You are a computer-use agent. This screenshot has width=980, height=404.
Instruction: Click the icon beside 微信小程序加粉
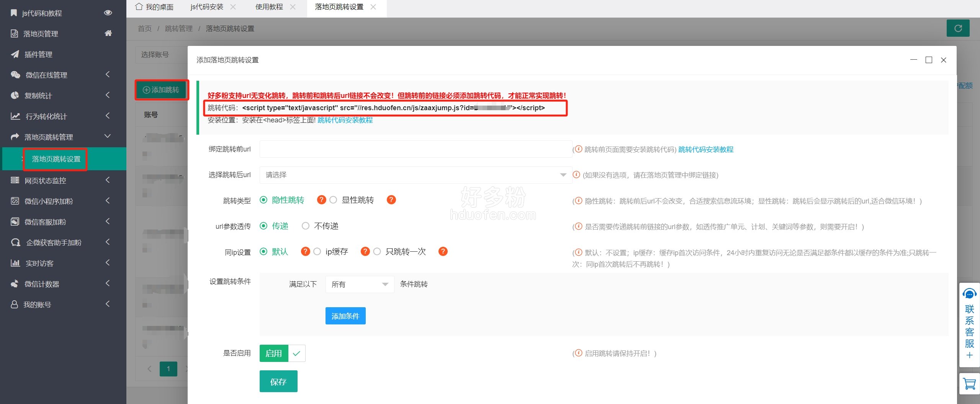pyautogui.click(x=15, y=201)
